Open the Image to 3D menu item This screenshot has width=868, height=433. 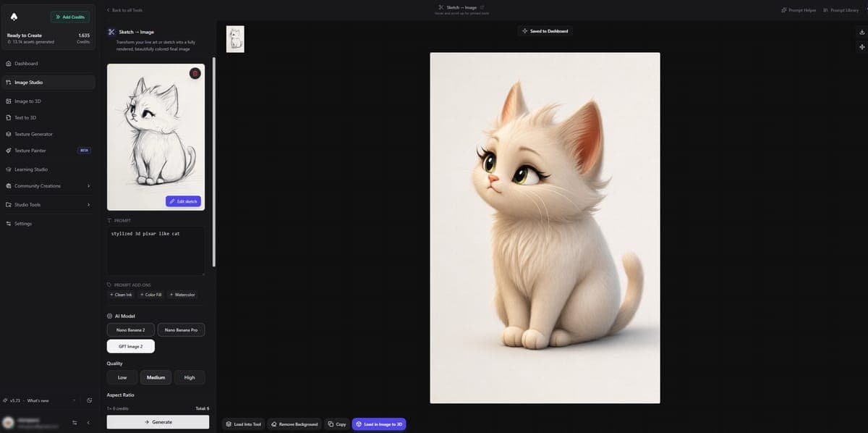48,101
